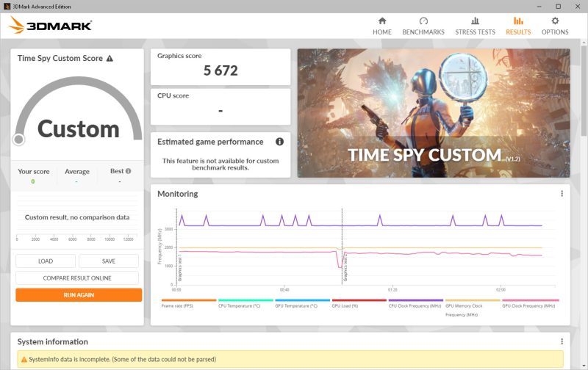Image resolution: width=588 pixels, height=370 pixels.
Task: Toggle CPU Clock Frequency legend item
Action: (x=415, y=304)
